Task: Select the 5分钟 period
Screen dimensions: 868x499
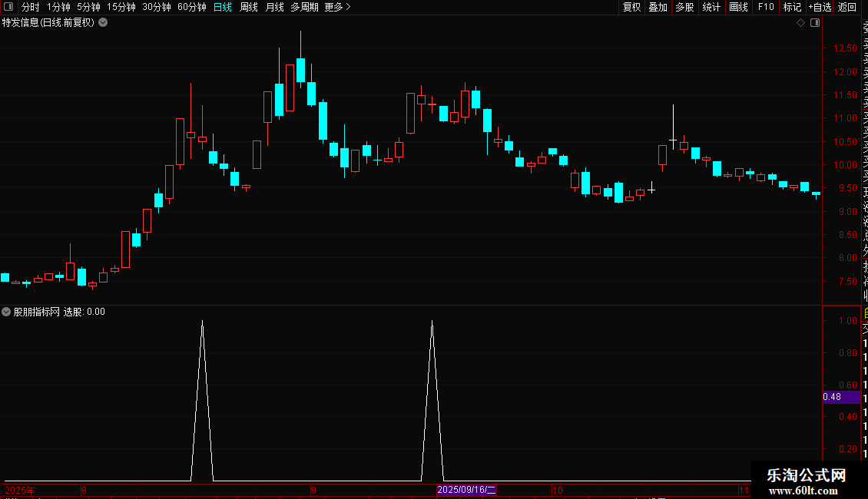Action: [88, 7]
